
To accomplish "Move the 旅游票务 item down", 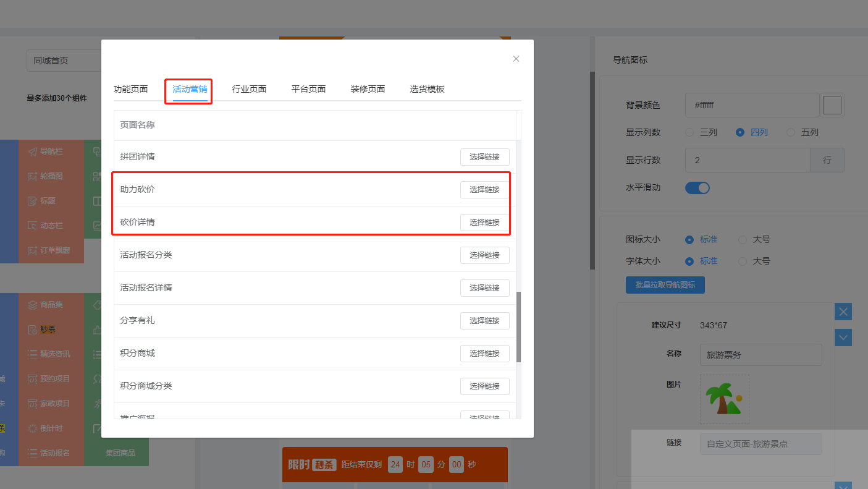I will [x=843, y=338].
